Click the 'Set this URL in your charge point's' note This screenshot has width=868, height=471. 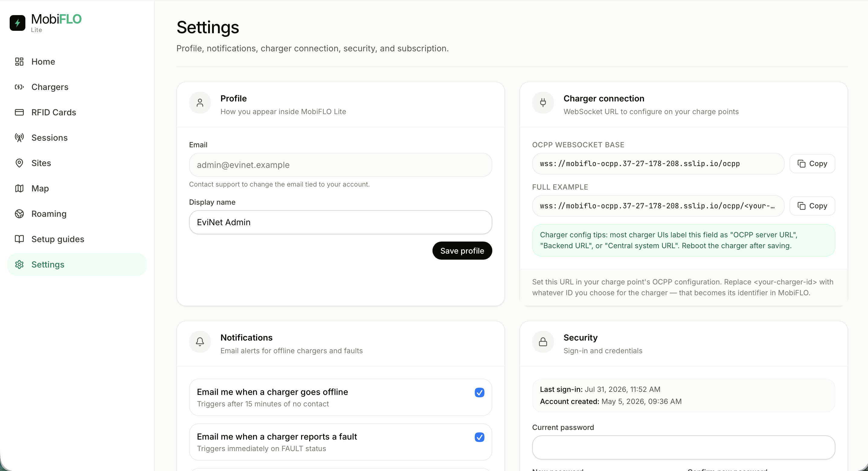(683, 287)
